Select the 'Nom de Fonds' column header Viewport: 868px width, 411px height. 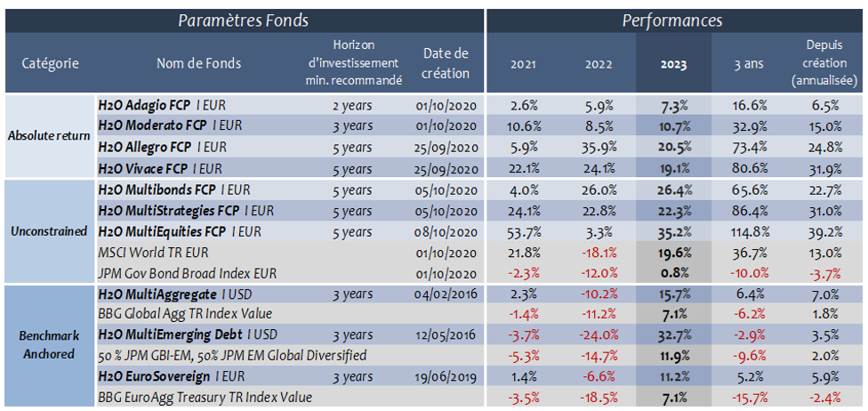198,63
